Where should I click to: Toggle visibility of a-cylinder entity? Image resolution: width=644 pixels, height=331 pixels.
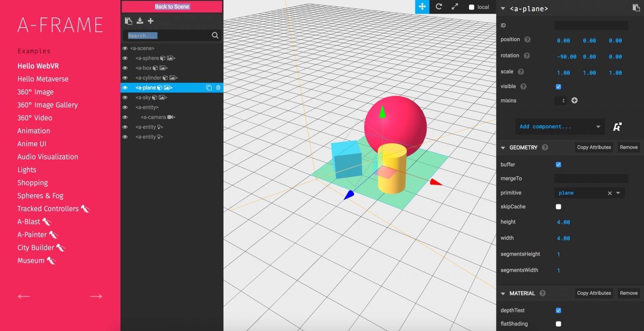[x=125, y=78]
